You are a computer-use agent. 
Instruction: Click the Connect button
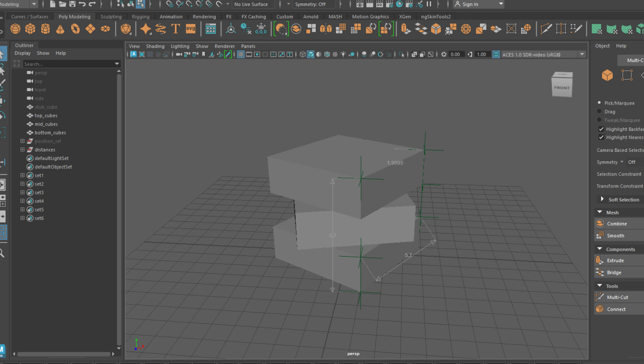[x=619, y=309]
